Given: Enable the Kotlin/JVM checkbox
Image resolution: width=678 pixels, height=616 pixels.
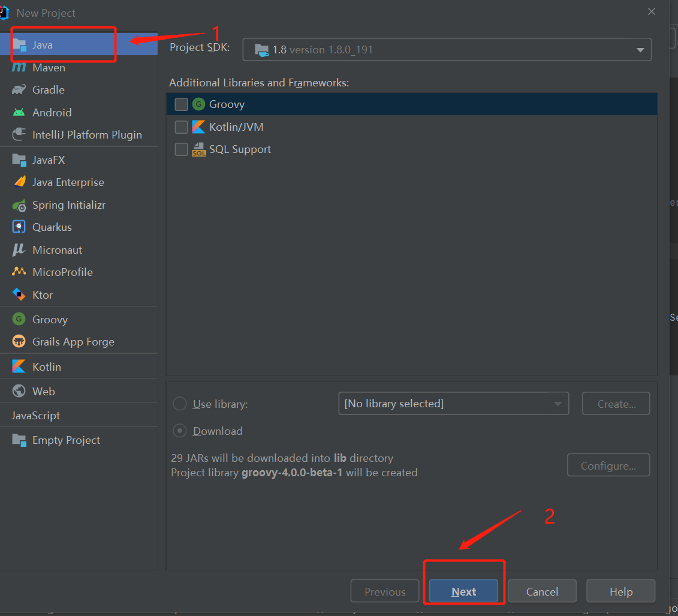Looking at the screenshot, I should (181, 127).
